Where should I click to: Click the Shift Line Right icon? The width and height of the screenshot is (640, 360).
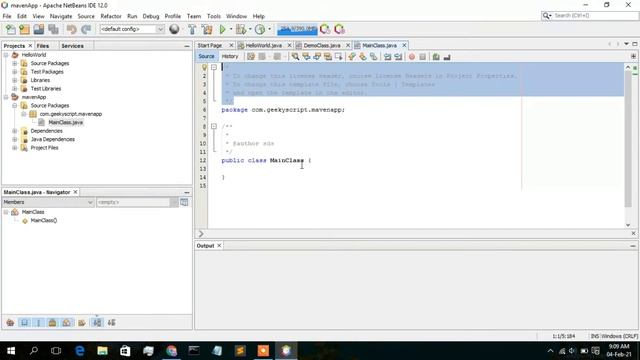pyautogui.click(x=398, y=57)
